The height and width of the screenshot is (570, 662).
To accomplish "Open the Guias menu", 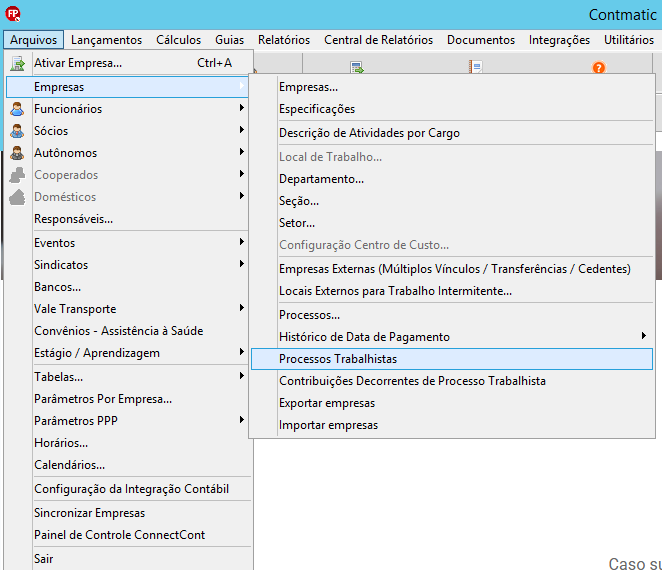I will (x=229, y=40).
